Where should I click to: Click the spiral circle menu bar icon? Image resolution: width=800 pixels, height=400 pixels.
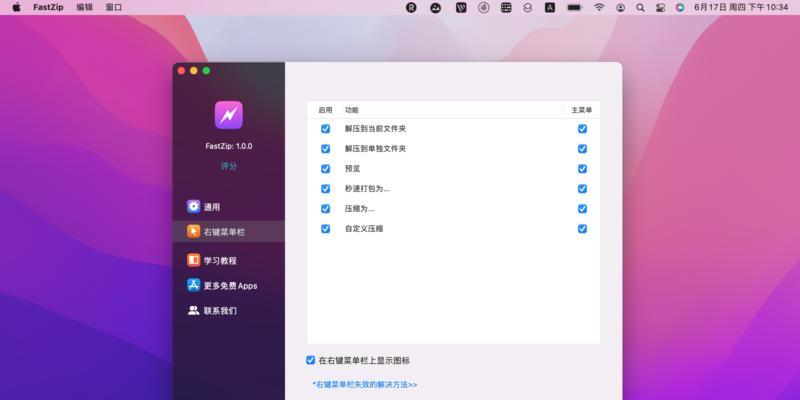[x=484, y=8]
